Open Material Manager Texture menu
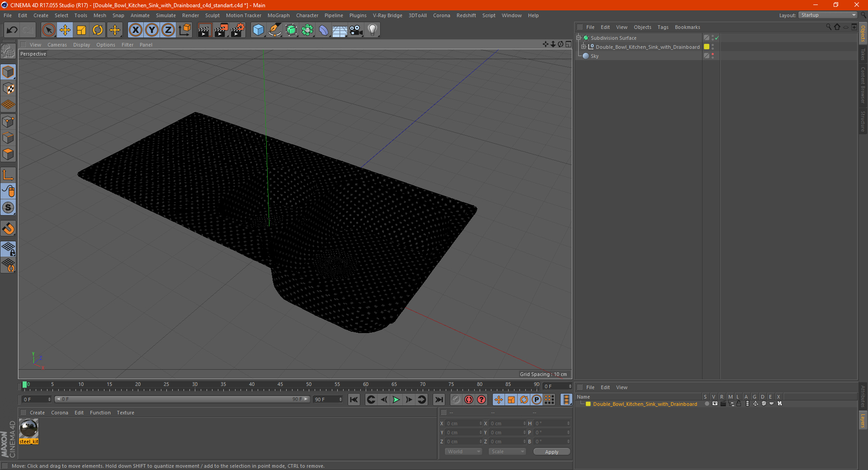Viewport: 868px width, 470px height. point(125,413)
